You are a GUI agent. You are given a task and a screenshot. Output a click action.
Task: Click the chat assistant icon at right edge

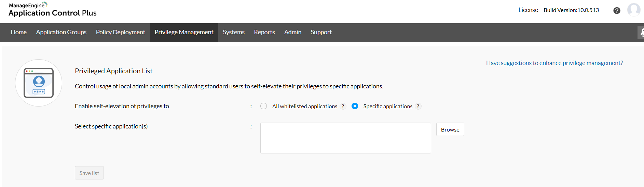pyautogui.click(x=641, y=33)
